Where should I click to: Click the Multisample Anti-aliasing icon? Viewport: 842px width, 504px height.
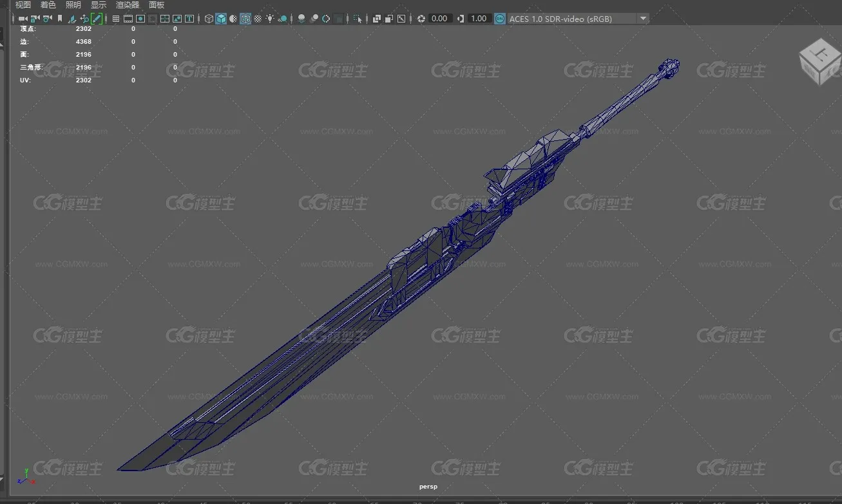point(326,19)
